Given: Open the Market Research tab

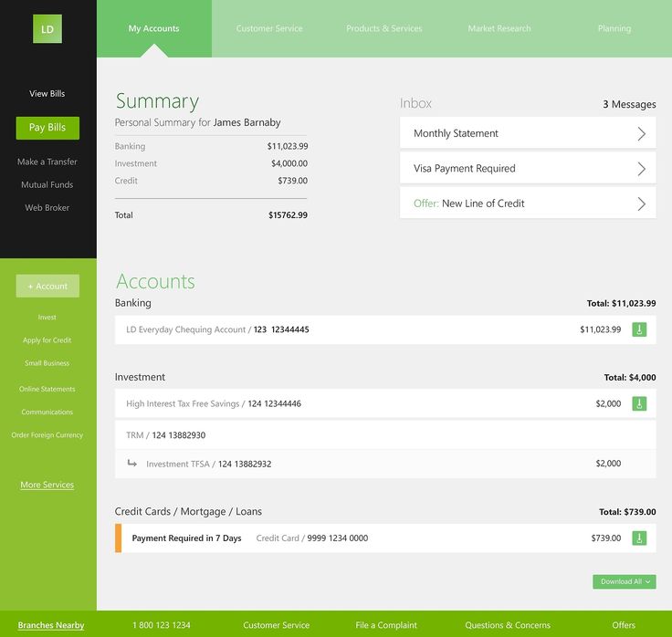Looking at the screenshot, I should pos(499,28).
